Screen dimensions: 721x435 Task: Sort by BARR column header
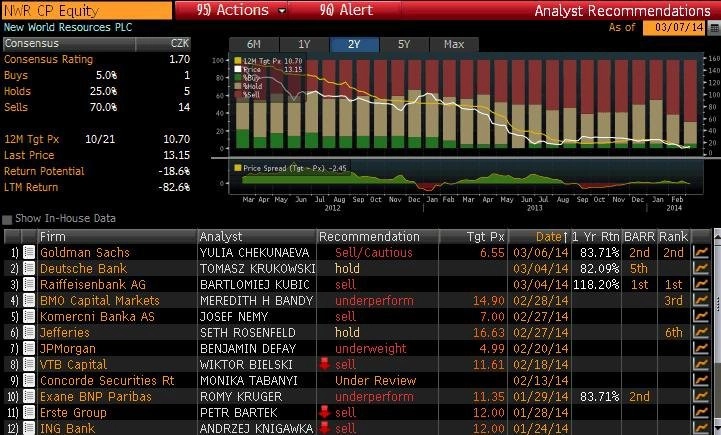[x=639, y=237]
